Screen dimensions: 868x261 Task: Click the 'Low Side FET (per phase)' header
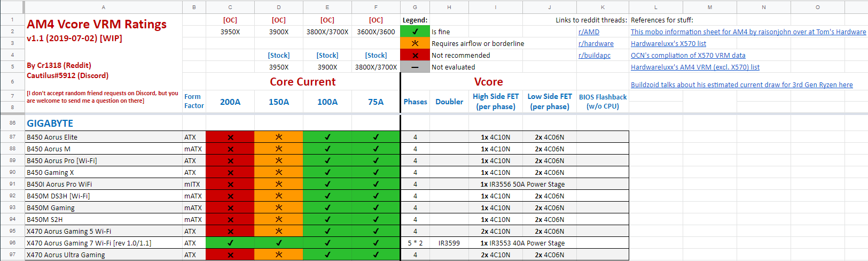point(550,102)
